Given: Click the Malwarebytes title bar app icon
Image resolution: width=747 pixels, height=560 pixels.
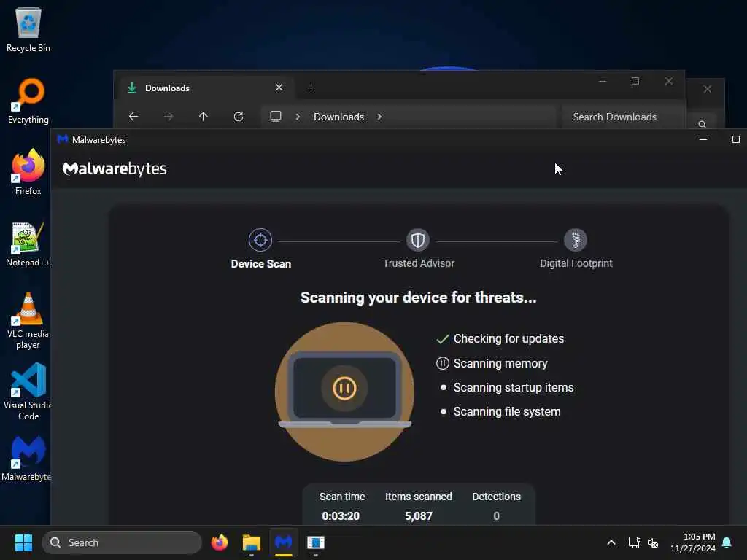Looking at the screenshot, I should (x=63, y=139).
